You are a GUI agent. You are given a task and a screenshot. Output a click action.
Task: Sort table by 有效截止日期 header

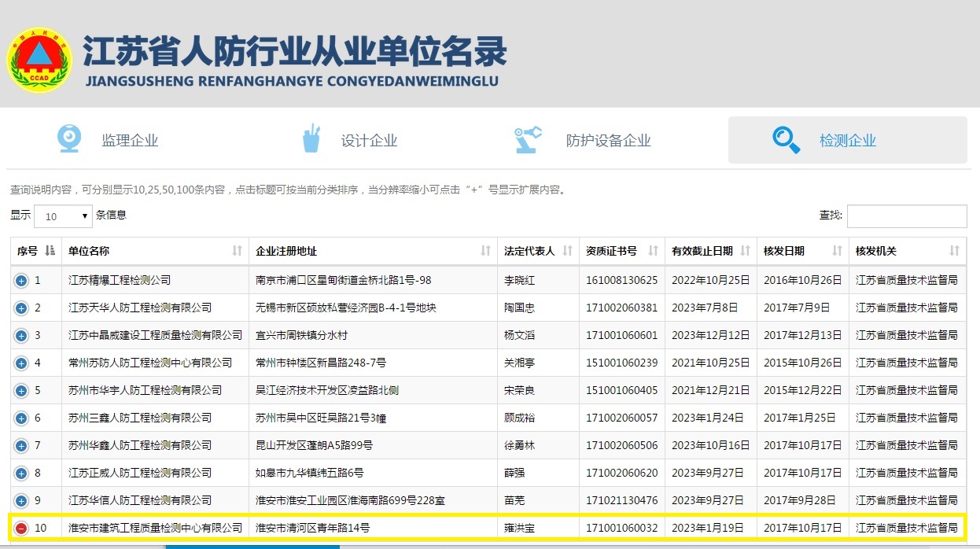pos(702,251)
